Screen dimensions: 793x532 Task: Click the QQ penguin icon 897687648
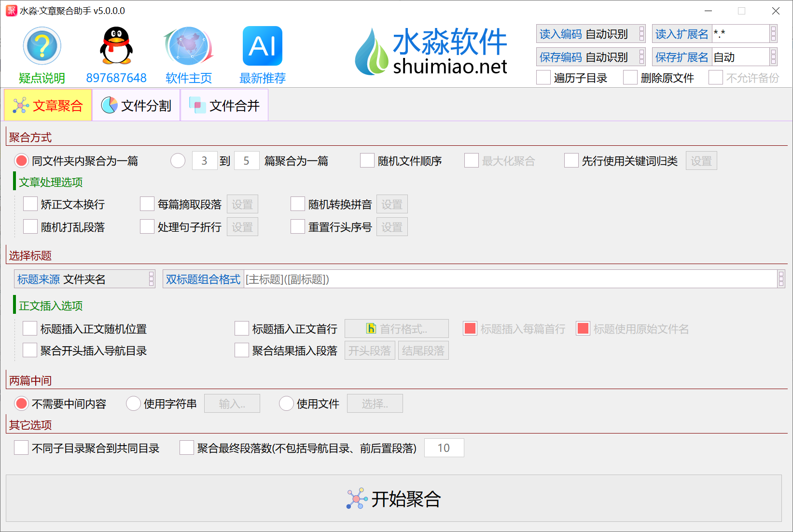pyautogui.click(x=116, y=46)
